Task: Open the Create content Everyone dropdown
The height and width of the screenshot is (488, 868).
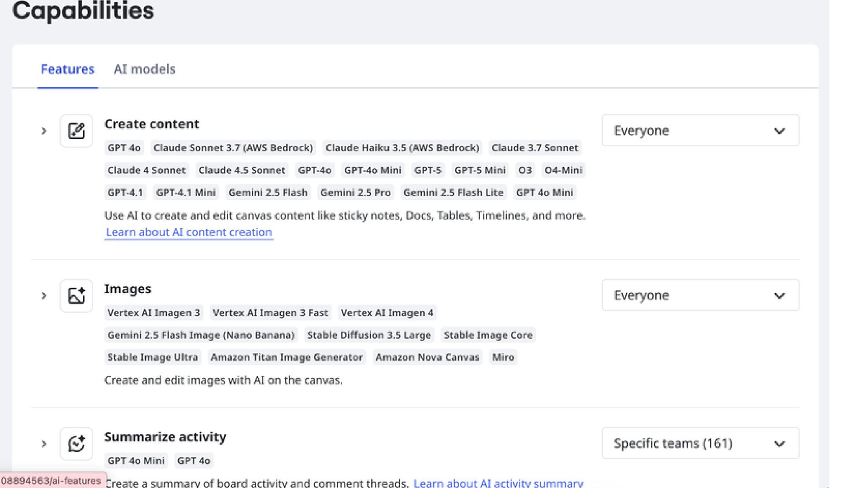Action: 700,131
